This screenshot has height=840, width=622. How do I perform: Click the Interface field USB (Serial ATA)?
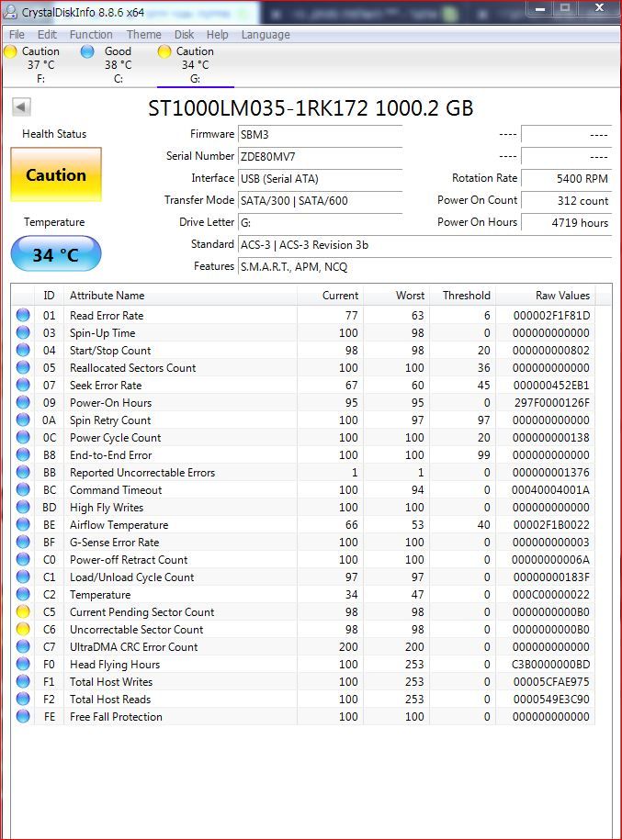click(320, 178)
